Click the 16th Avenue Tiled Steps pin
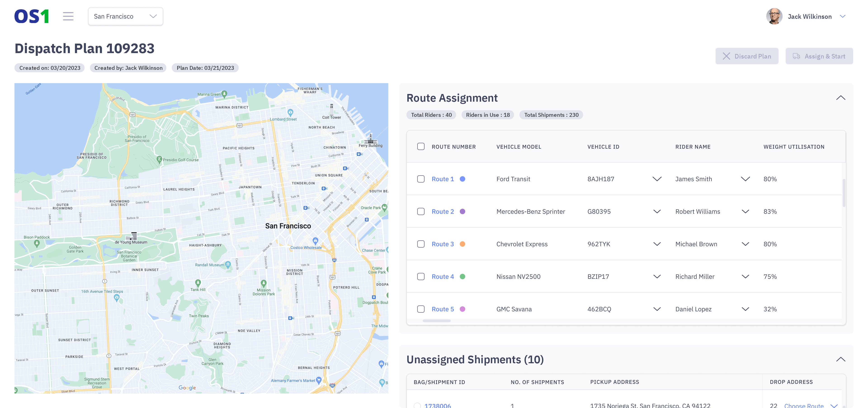868x408 pixels. coord(117,298)
